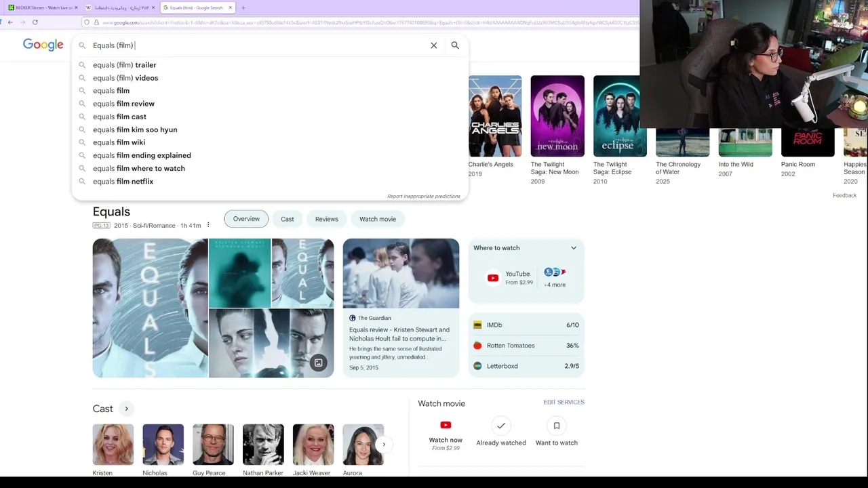The image size is (868, 488).
Task: Click EDIT SERVICES link
Action: [x=564, y=403]
